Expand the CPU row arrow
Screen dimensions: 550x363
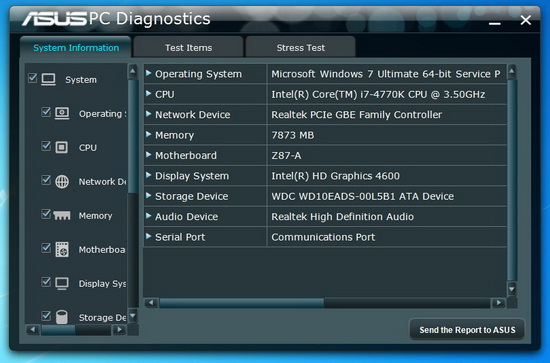click(148, 93)
